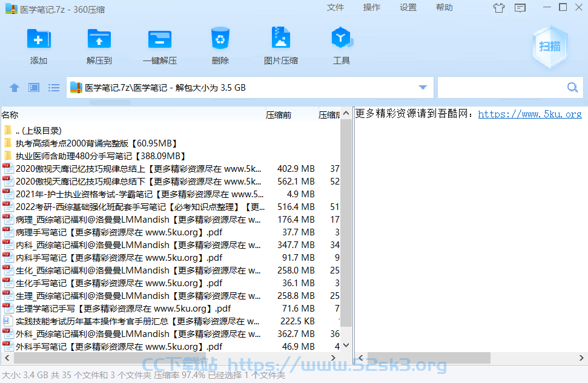This screenshot has height=383, width=588.
Task: Select 外科_西综笔记福利@洛曼曼LMMandish file name
Action: (x=139, y=334)
